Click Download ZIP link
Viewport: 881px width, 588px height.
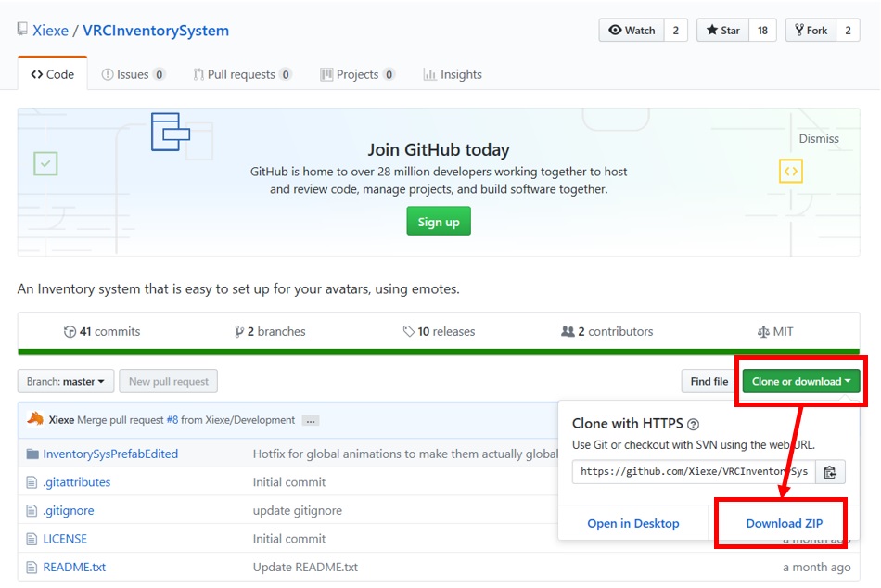pyautogui.click(x=784, y=523)
